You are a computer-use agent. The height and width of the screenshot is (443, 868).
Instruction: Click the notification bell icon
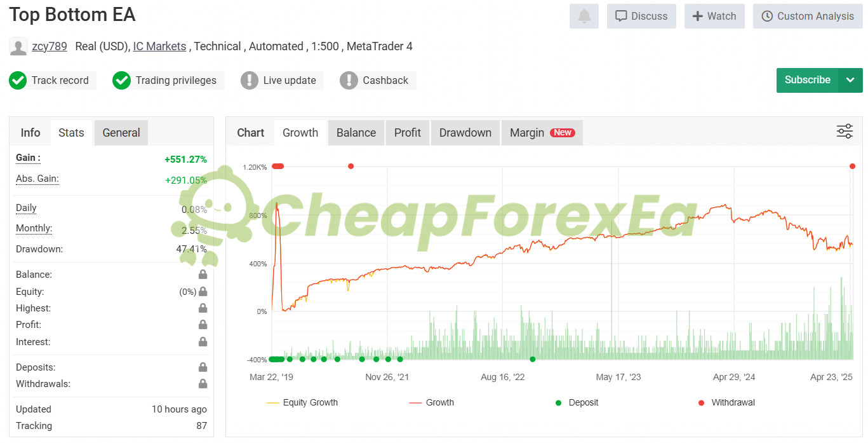[x=584, y=16]
